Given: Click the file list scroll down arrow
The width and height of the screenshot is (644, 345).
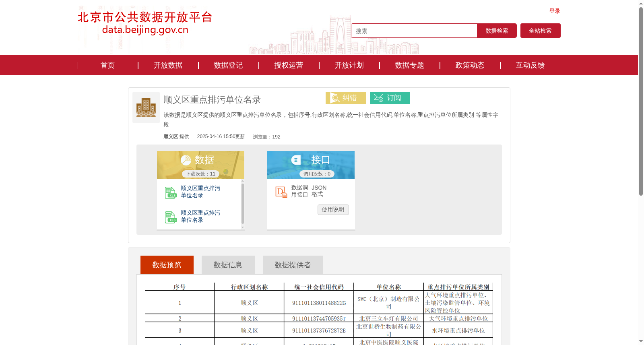Looking at the screenshot, I should pyautogui.click(x=243, y=227).
